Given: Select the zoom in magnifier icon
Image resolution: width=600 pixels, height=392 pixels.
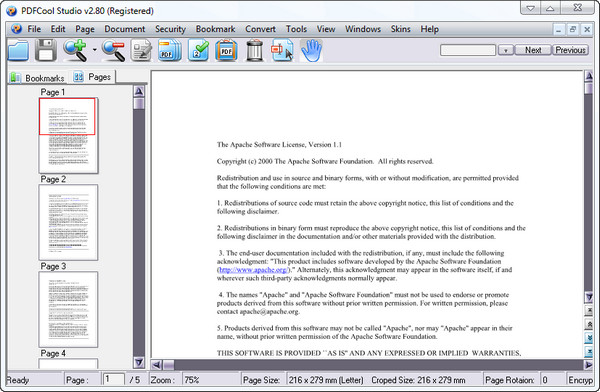Looking at the screenshot, I should point(75,51).
